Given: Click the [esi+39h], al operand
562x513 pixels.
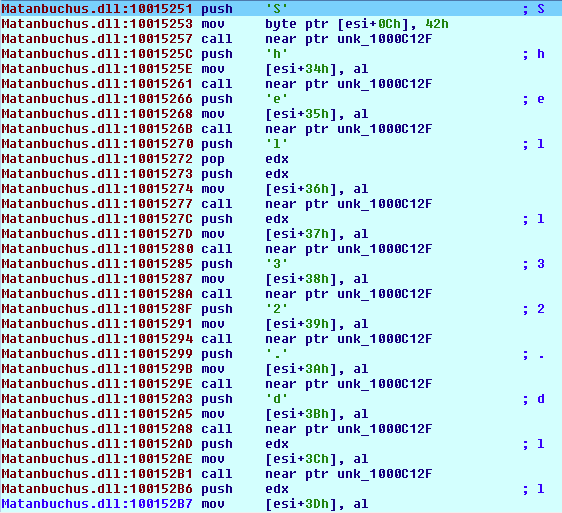Looking at the screenshot, I should [x=316, y=324].
